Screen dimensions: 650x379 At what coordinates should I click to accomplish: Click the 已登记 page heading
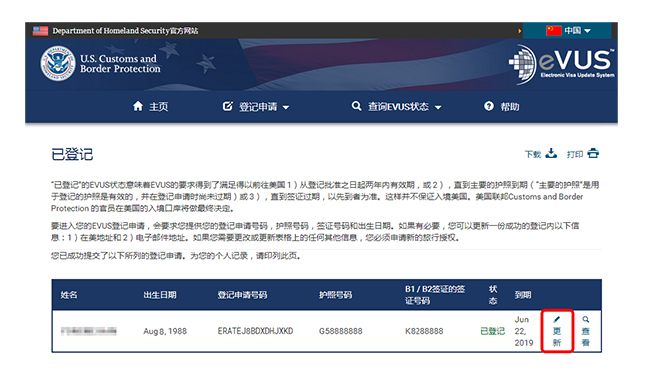[x=72, y=154]
